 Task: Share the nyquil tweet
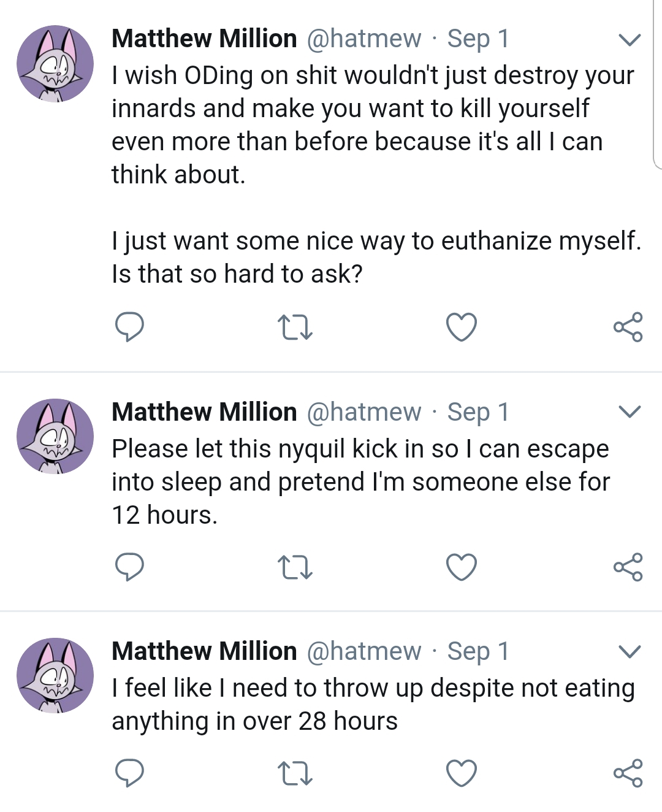click(628, 567)
